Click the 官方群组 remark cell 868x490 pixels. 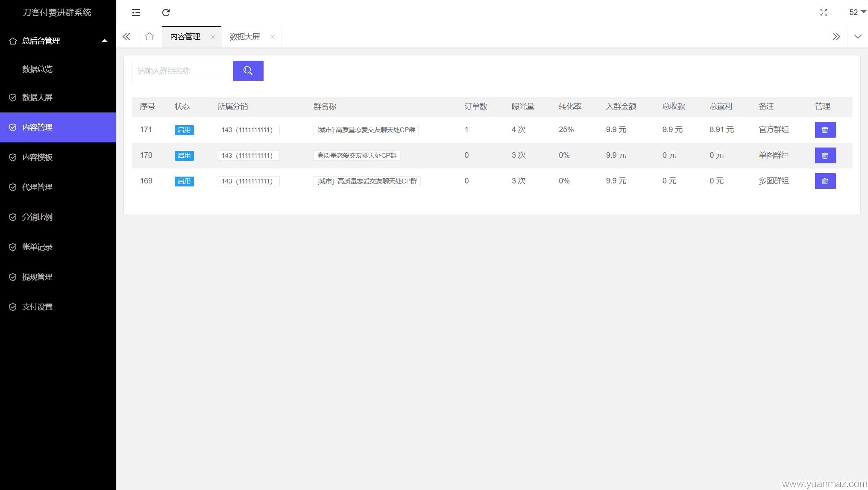(x=774, y=130)
